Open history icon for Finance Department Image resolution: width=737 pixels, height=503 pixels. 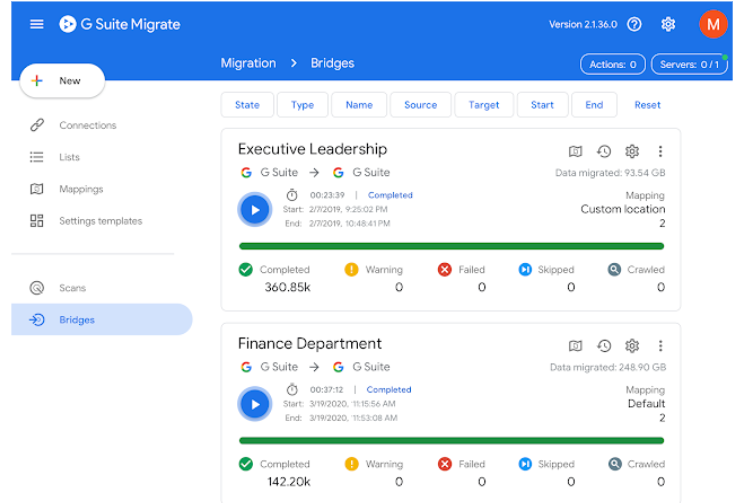point(604,346)
